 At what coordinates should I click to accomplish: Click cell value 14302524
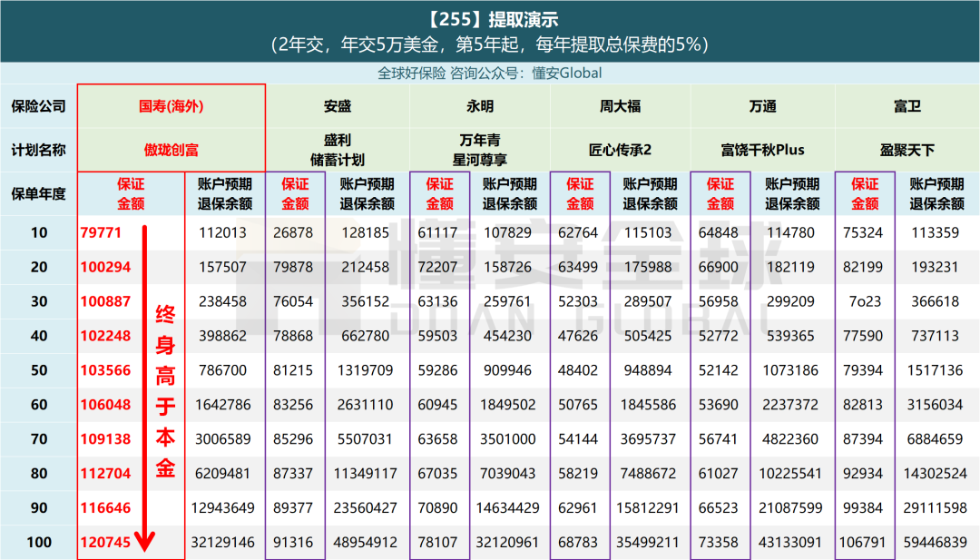(935, 474)
